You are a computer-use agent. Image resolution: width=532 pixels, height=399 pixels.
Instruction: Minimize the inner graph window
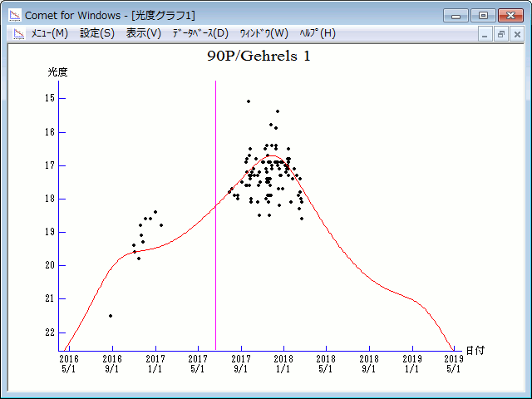tap(485, 34)
